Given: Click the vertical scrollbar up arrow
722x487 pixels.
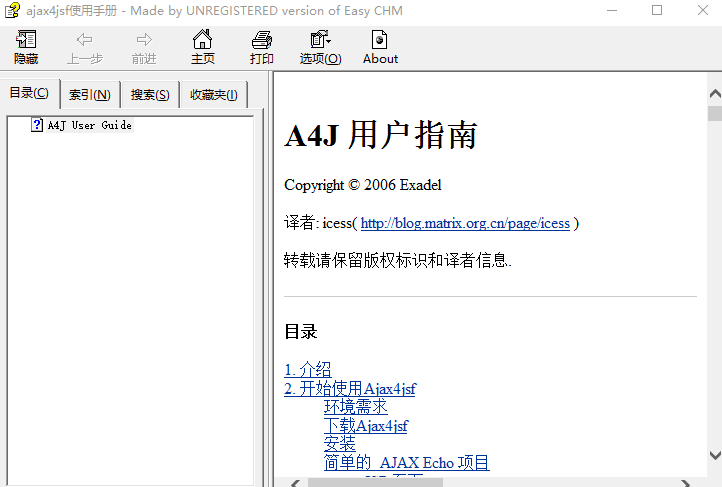Looking at the screenshot, I should coord(714,96).
